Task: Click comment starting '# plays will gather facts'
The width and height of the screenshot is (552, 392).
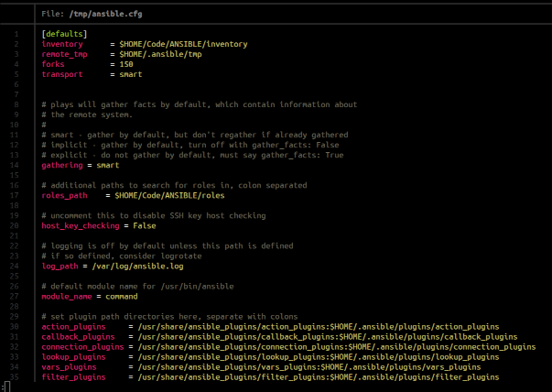Action: (x=200, y=104)
